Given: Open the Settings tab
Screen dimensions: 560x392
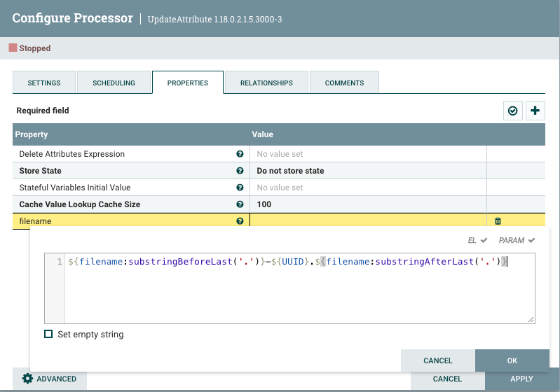Looking at the screenshot, I should pos(44,83).
